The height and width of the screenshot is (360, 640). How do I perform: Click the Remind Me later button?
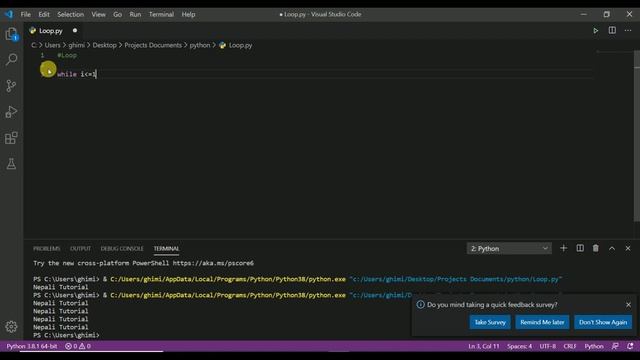coord(542,322)
